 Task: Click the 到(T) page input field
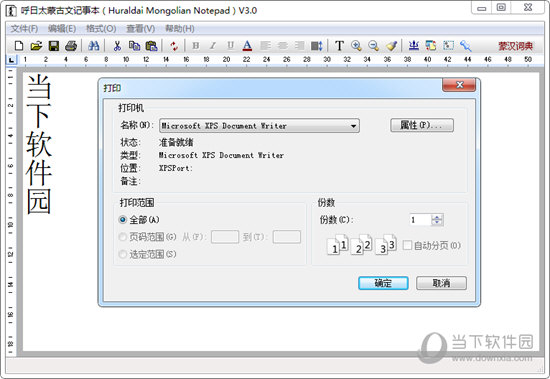click(287, 237)
